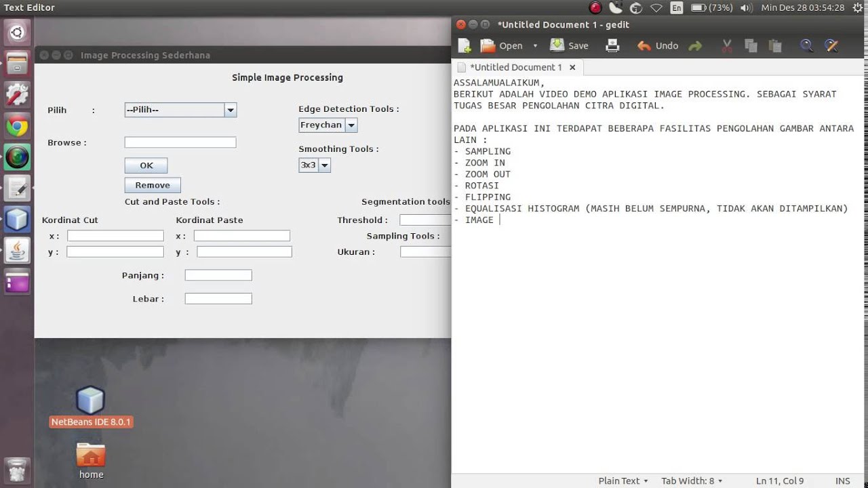
Task: Click the Lebar input field
Action: [218, 298]
